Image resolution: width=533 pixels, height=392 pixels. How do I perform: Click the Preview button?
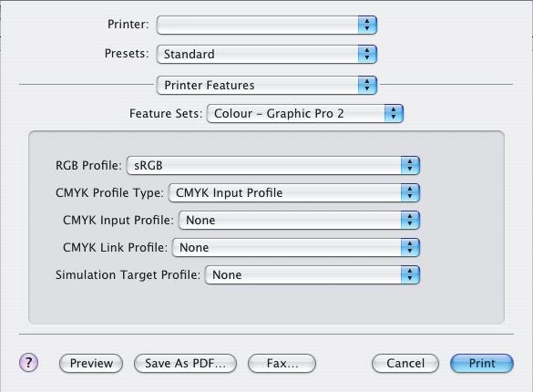(x=91, y=363)
